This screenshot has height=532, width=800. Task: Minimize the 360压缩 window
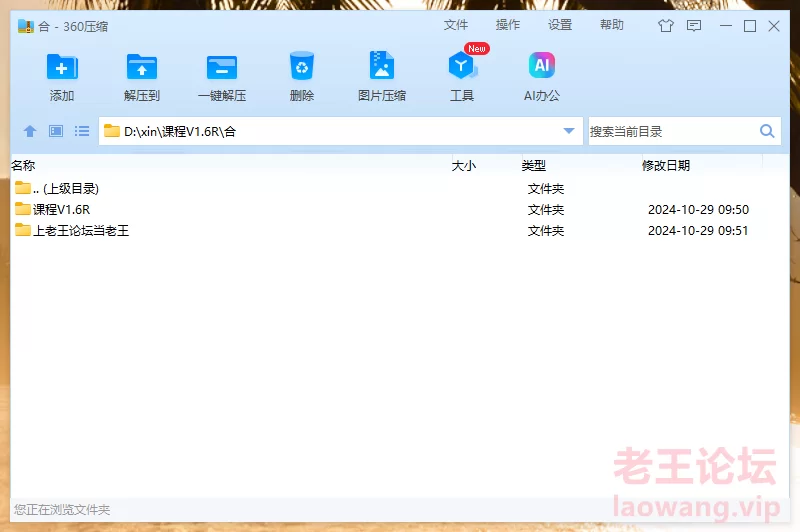click(726, 26)
